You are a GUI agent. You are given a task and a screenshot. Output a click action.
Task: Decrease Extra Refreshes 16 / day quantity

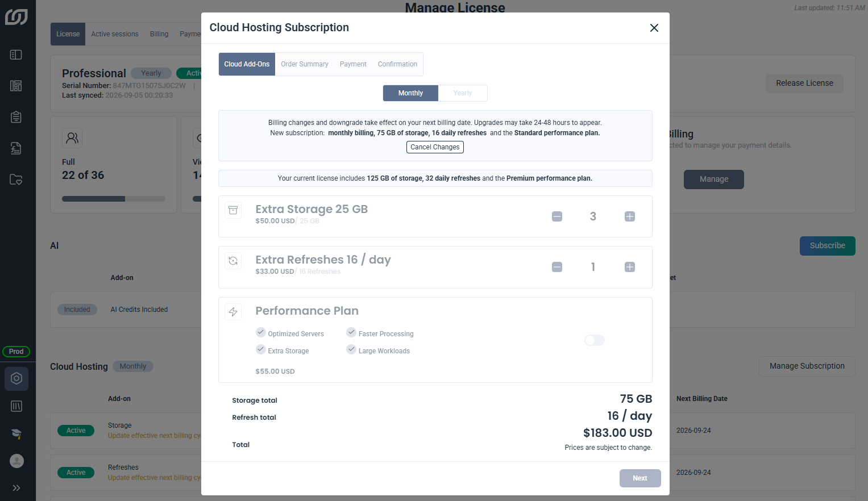click(x=557, y=267)
